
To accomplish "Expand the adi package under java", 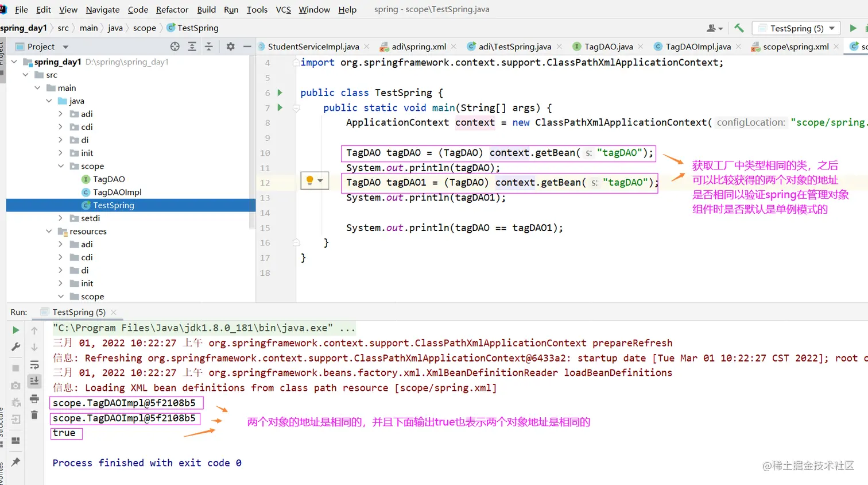I will pyautogui.click(x=61, y=114).
